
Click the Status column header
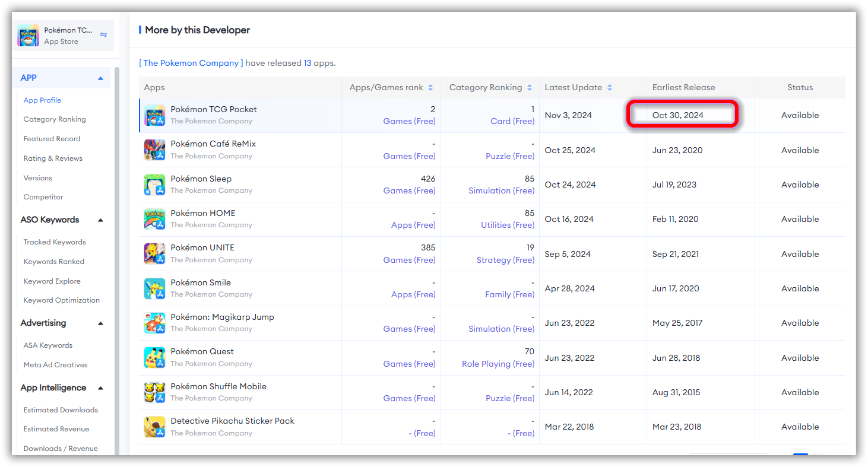pos(800,87)
